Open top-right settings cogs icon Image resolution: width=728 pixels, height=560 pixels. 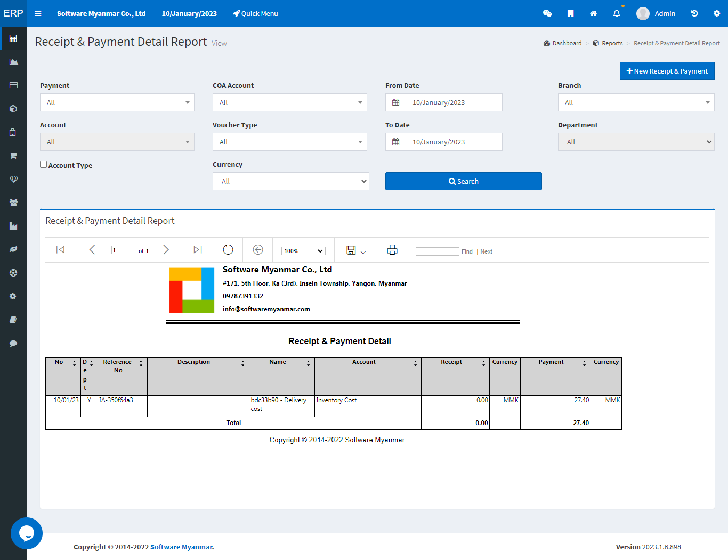(x=717, y=13)
